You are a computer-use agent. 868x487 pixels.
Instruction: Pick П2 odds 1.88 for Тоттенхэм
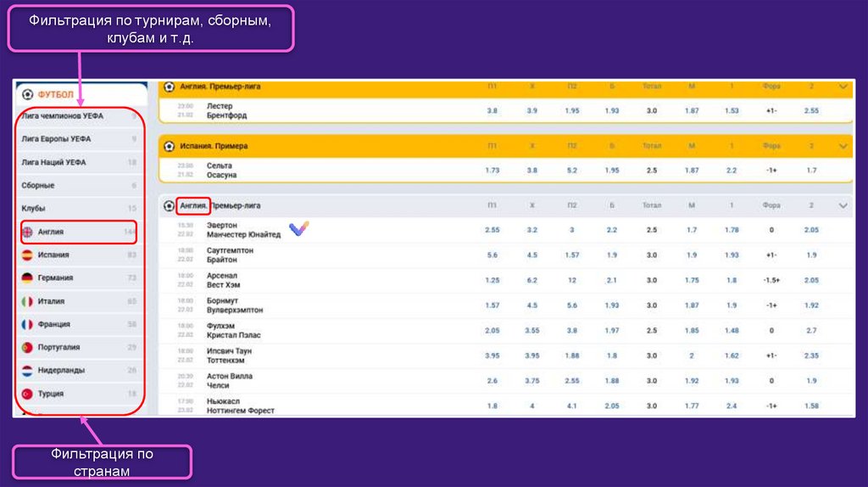[x=572, y=355]
